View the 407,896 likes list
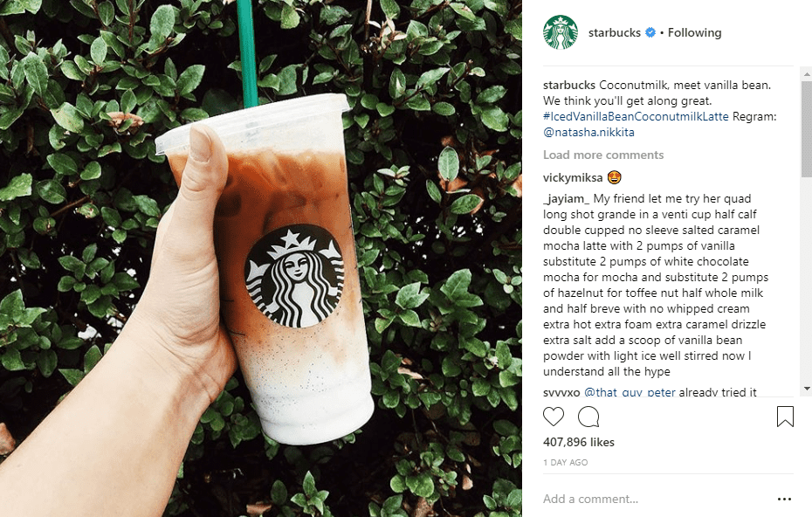 pyautogui.click(x=579, y=442)
